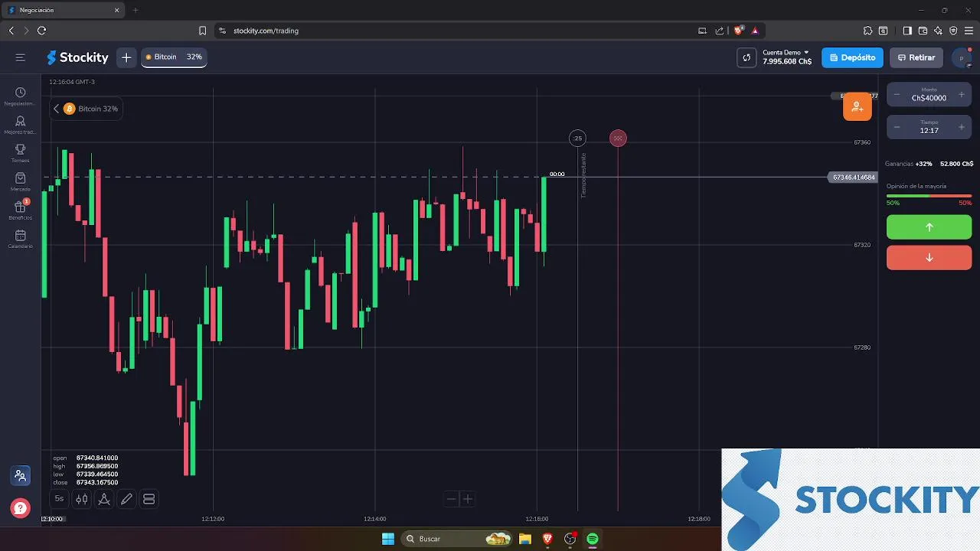Screen dimensions: 980x551
Task: Open the user profile avatar
Action: (962, 57)
